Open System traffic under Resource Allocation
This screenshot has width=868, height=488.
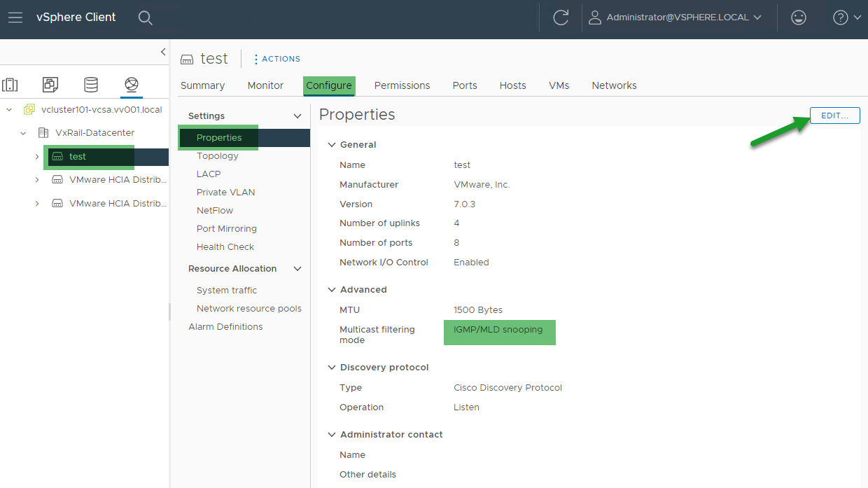(227, 291)
